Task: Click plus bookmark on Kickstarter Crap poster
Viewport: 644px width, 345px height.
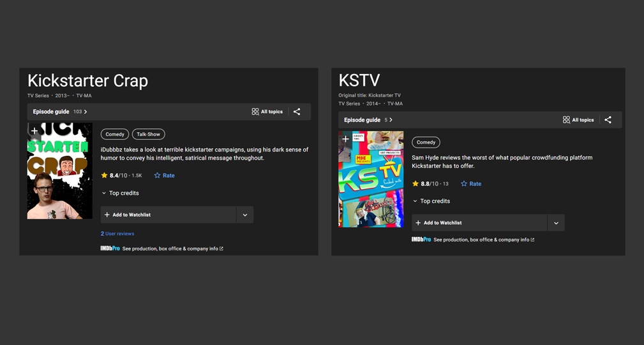Action: tap(34, 131)
